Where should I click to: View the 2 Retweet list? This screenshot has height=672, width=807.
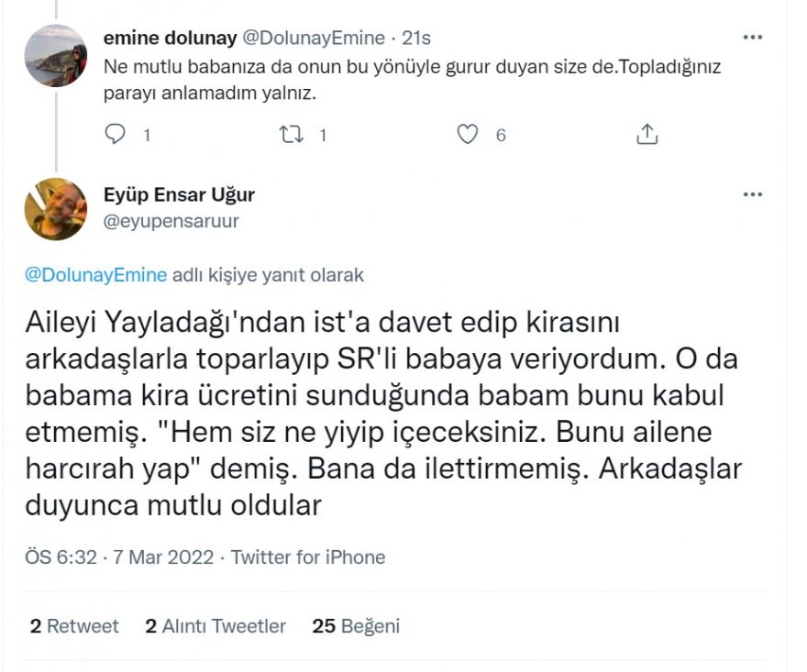[73, 626]
